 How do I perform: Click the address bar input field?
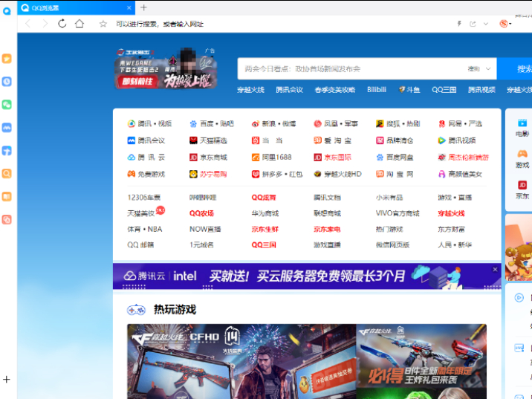pyautogui.click(x=282, y=24)
